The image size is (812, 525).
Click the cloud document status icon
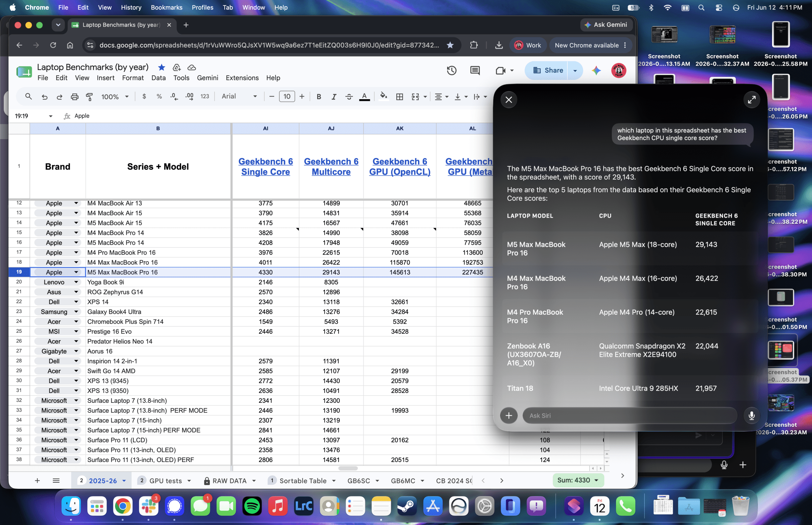192,67
